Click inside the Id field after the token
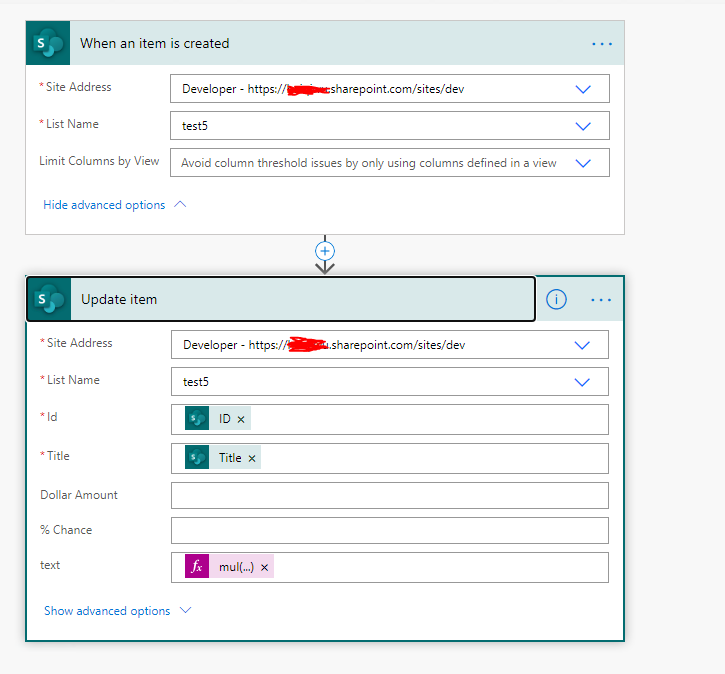 click(429, 419)
